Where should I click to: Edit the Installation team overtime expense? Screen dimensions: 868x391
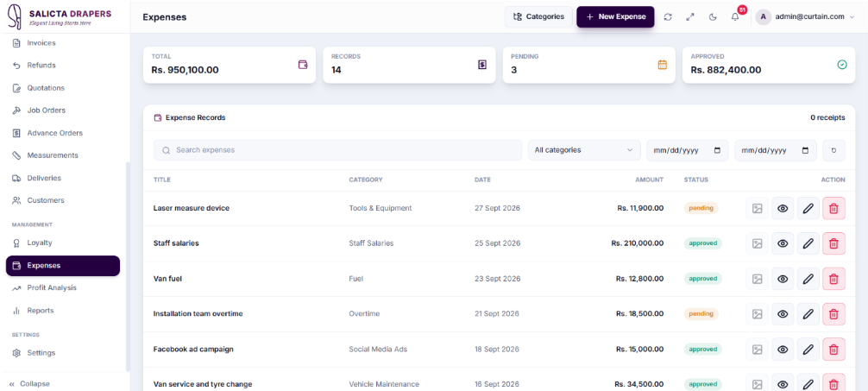click(x=808, y=314)
